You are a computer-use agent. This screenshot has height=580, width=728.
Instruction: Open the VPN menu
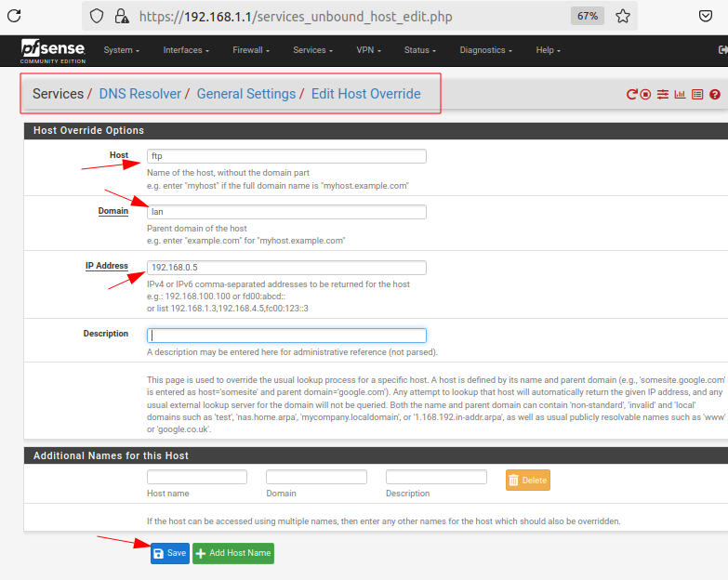click(368, 50)
